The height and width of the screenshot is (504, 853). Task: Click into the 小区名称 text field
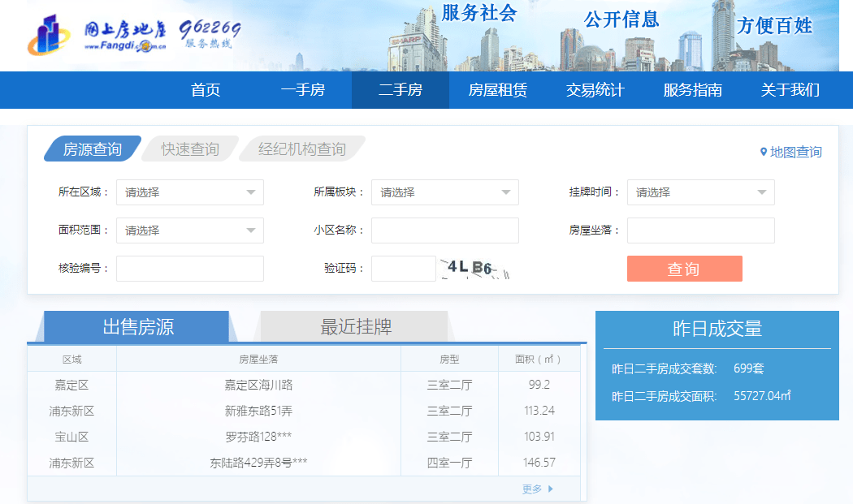click(444, 230)
